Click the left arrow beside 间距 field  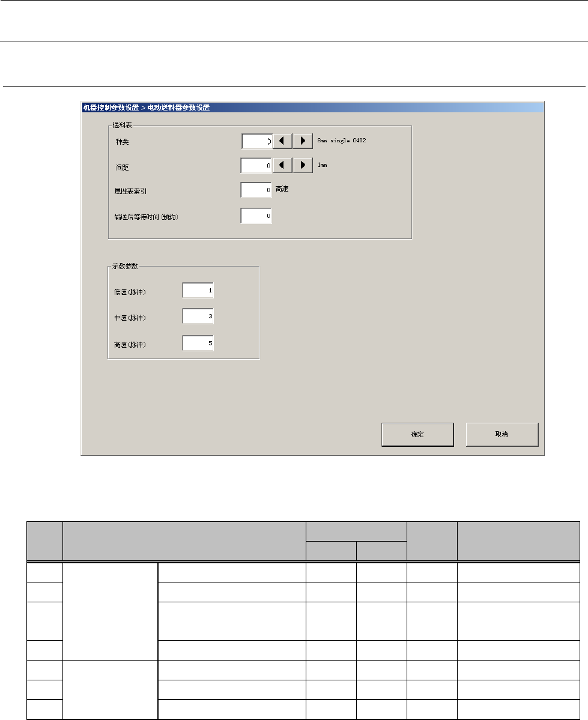pyautogui.click(x=282, y=165)
